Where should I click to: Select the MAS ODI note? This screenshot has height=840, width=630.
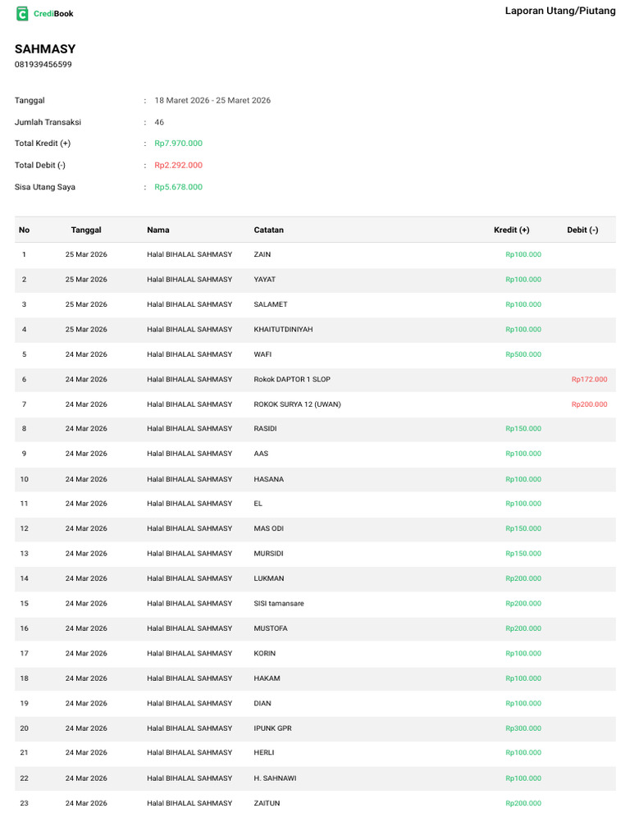268,528
